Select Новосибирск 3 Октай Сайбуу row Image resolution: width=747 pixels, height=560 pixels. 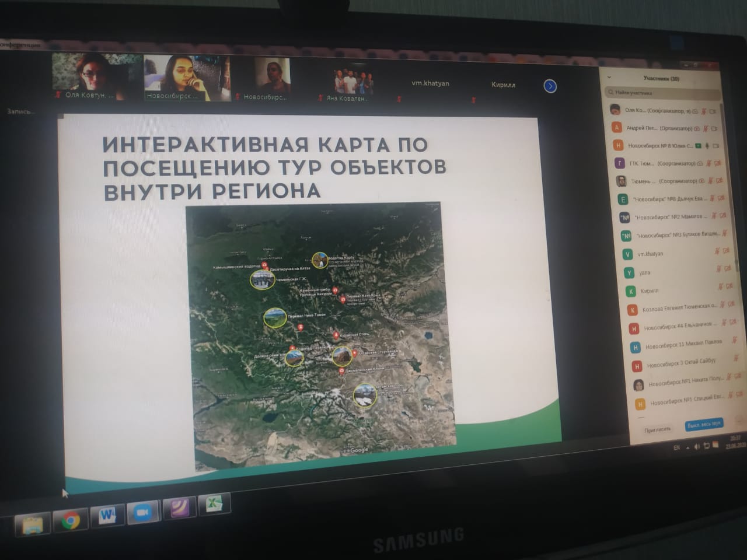tap(686, 364)
